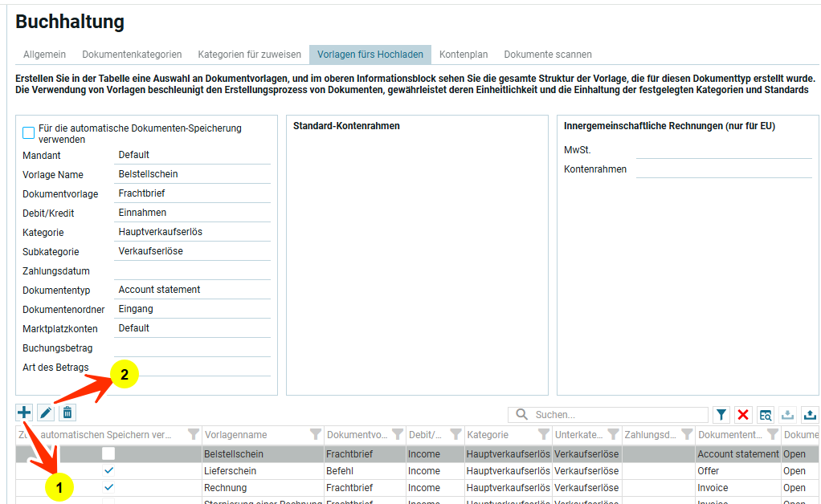
Task: Click the red X clear-filter icon
Action: click(x=743, y=414)
